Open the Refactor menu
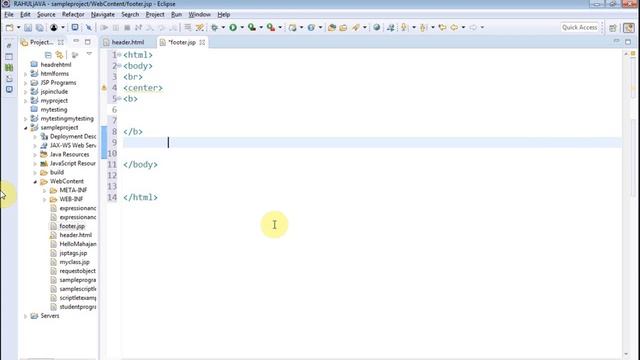Image resolution: width=640 pixels, height=360 pixels. 73,14
